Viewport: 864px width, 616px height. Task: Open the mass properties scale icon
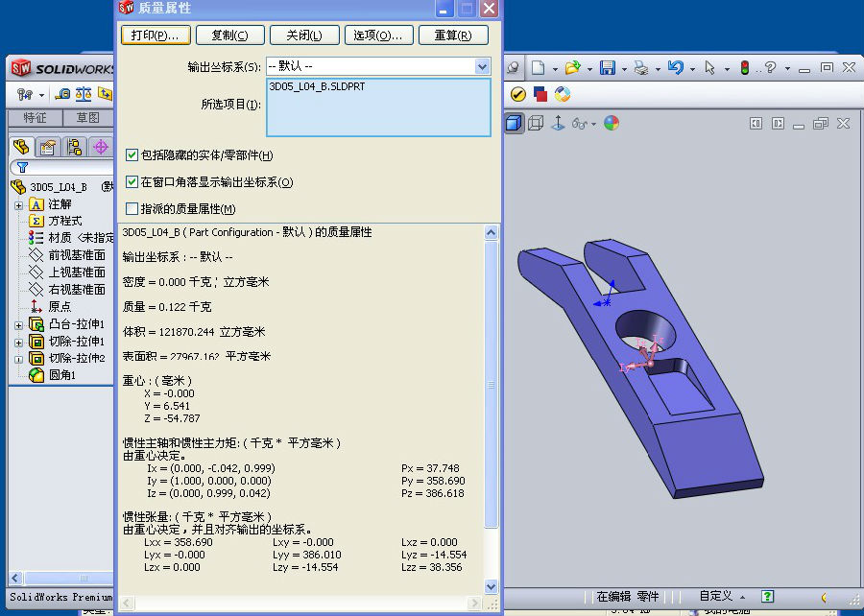(84, 94)
